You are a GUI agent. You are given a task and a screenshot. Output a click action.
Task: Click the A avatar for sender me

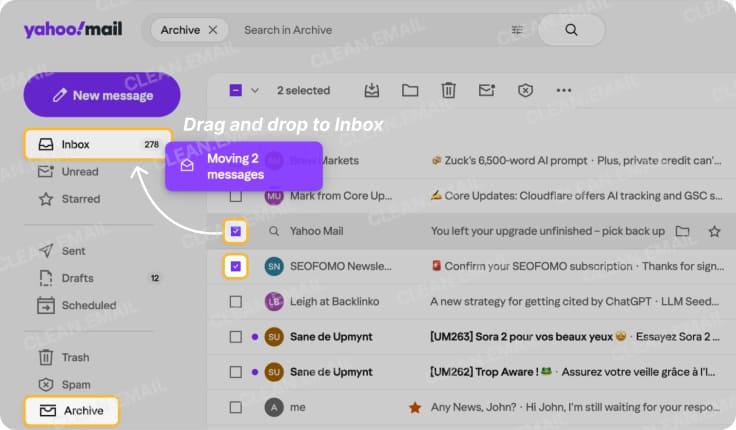coord(274,407)
